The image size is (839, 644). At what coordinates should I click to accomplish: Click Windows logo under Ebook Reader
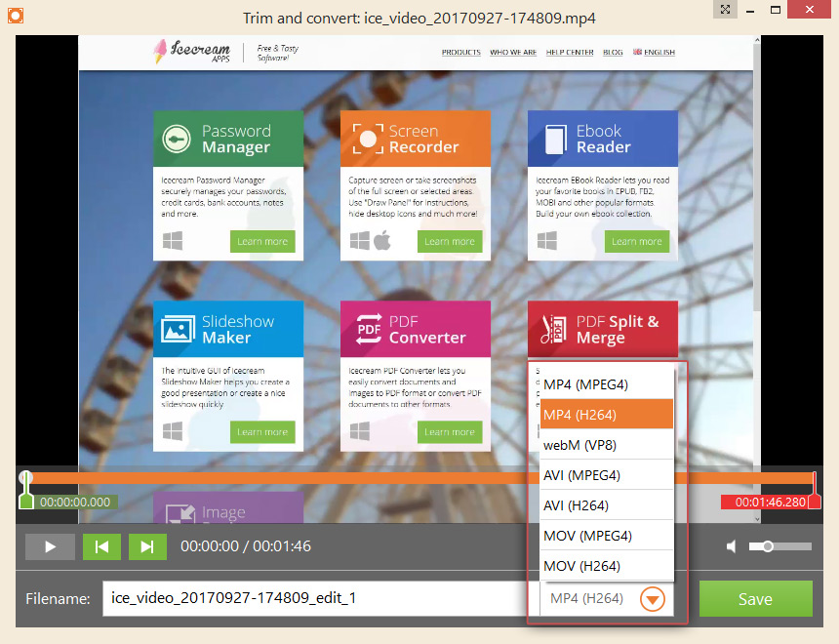pos(547,241)
